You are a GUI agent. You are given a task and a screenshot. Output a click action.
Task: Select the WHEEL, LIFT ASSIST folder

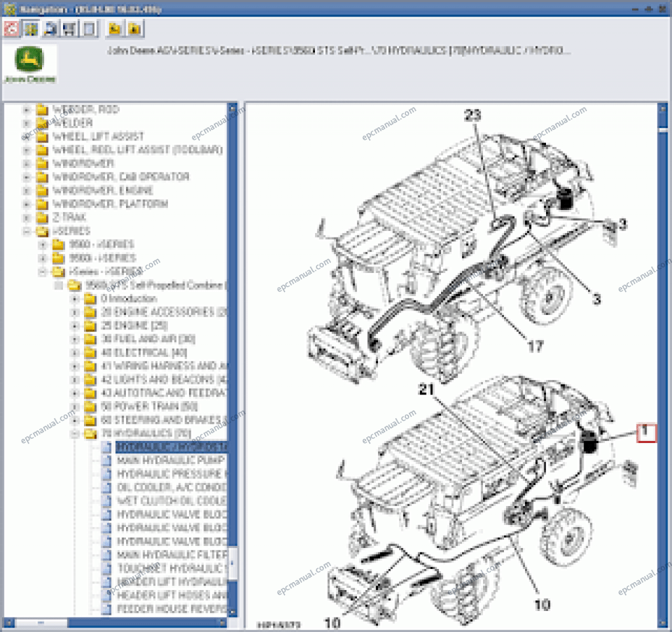[98, 137]
